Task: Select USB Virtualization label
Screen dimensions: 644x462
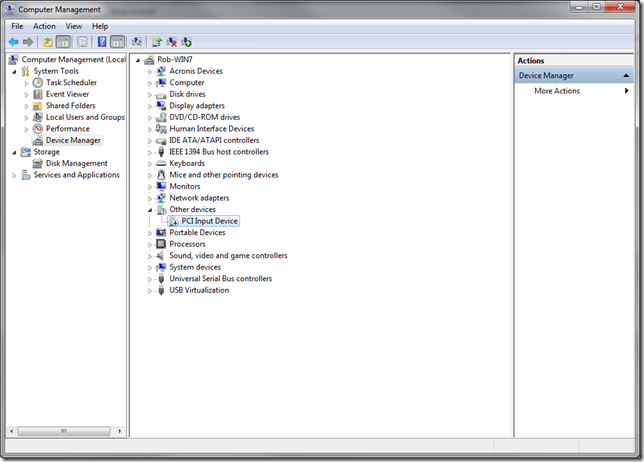Action: (x=199, y=290)
